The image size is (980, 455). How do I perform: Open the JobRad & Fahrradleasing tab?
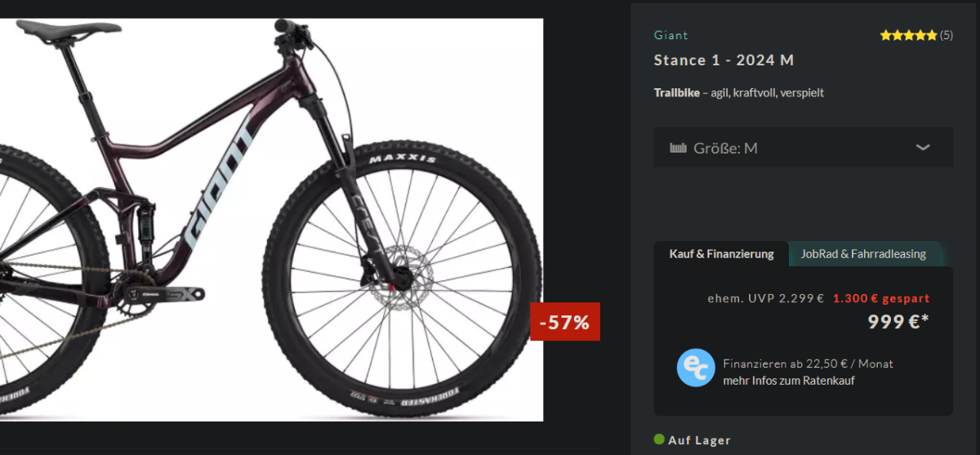tap(863, 254)
